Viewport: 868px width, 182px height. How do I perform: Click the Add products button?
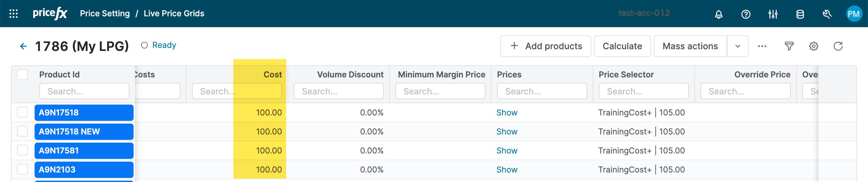pos(546,46)
